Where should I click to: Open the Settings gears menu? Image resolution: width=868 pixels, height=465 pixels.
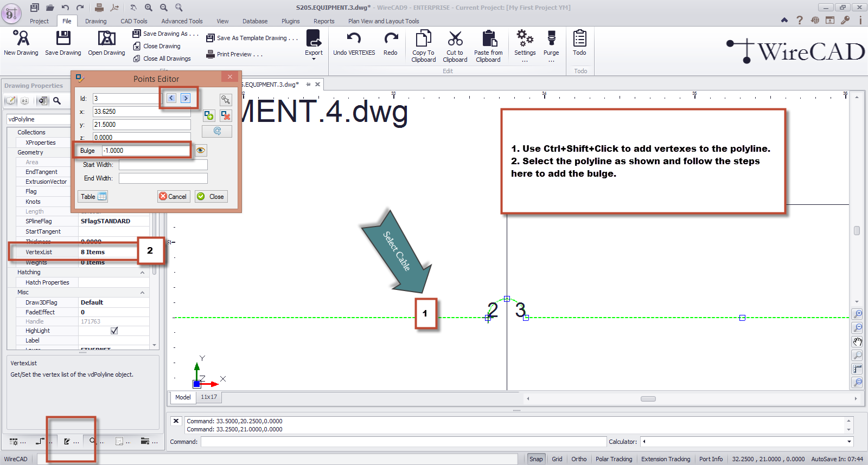(x=525, y=38)
